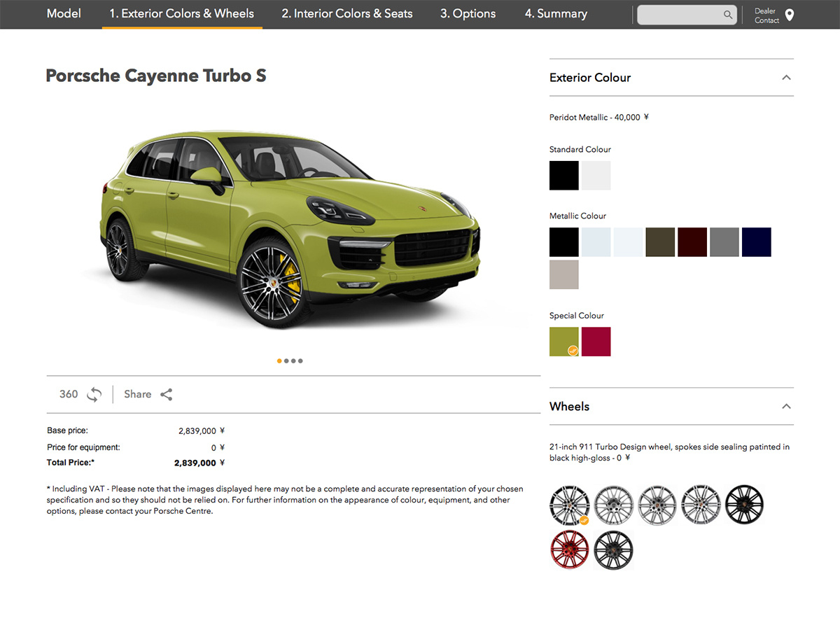
Task: Select the all-black wheel in the top row
Action: pyautogui.click(x=744, y=504)
